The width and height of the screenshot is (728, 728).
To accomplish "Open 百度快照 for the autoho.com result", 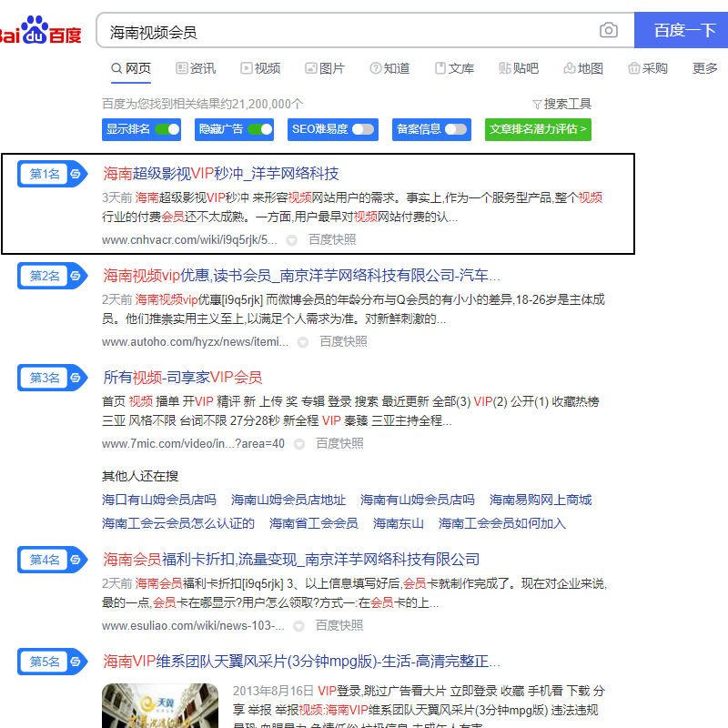I will coord(344,342).
